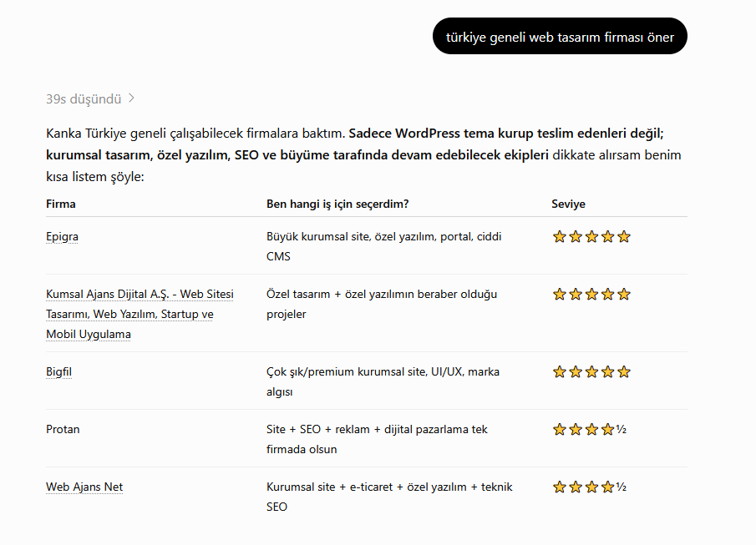
Task: Open the Bigfil link
Action: pos(58,372)
